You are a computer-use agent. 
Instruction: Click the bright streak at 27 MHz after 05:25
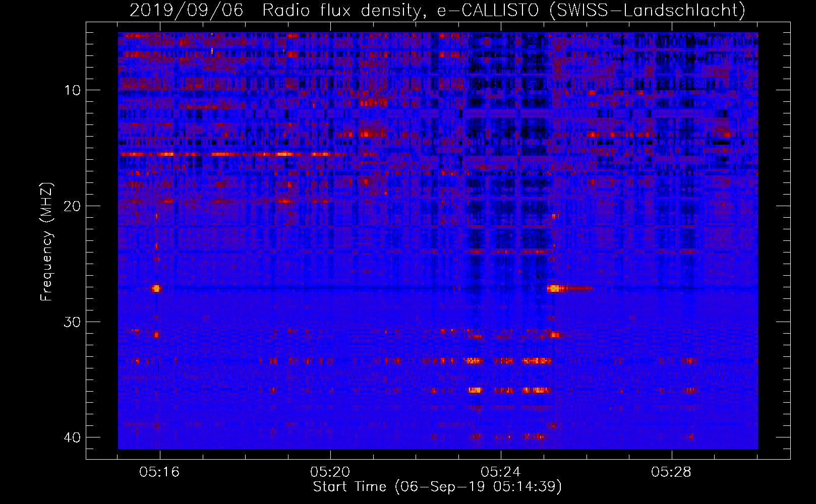tap(569, 289)
